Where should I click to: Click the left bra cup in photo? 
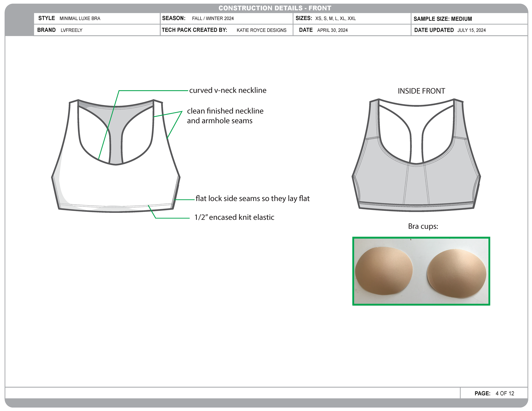click(x=384, y=271)
